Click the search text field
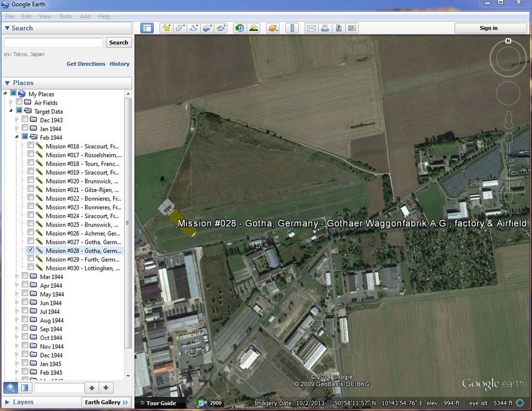 54,42
